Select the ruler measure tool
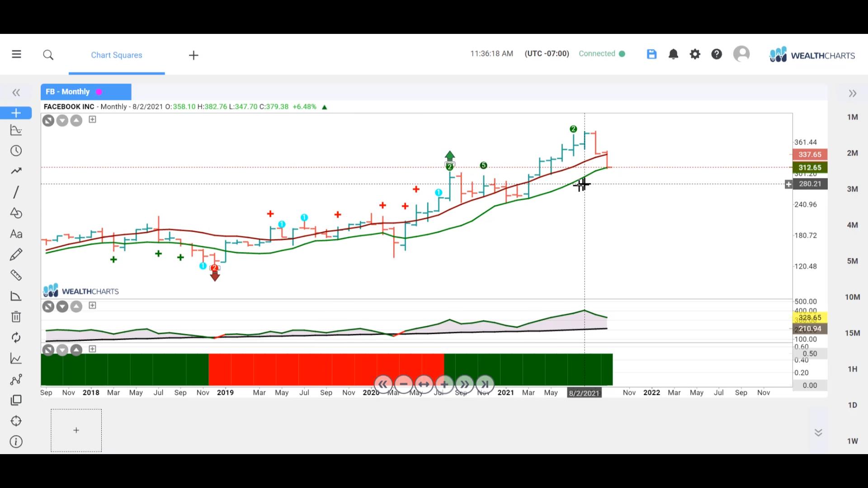 coord(16,275)
